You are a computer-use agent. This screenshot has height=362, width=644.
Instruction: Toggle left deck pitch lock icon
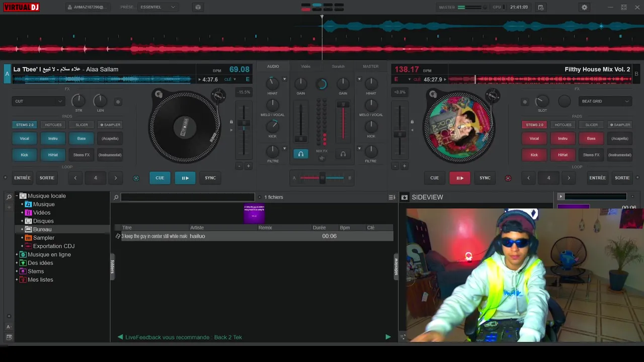tap(231, 122)
